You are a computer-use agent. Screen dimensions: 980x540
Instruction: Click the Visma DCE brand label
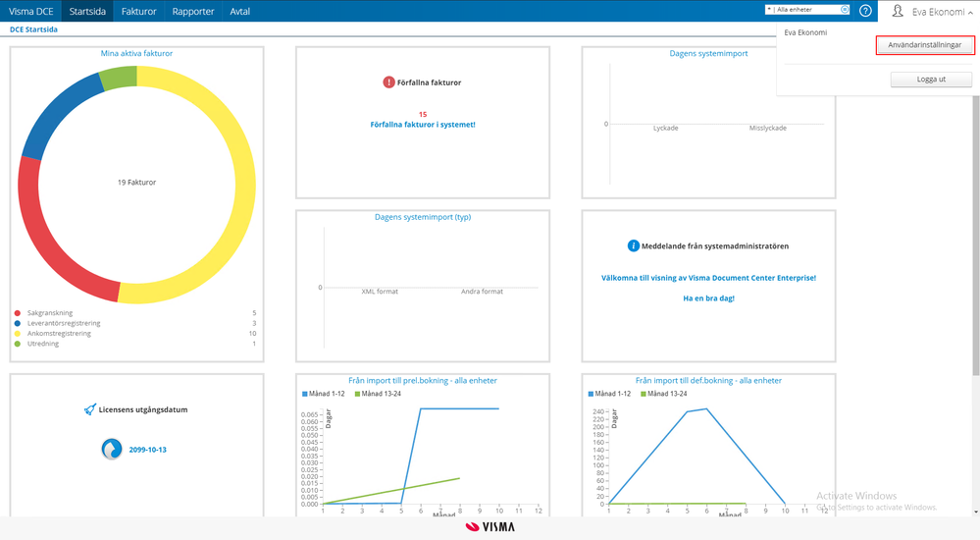click(x=30, y=11)
